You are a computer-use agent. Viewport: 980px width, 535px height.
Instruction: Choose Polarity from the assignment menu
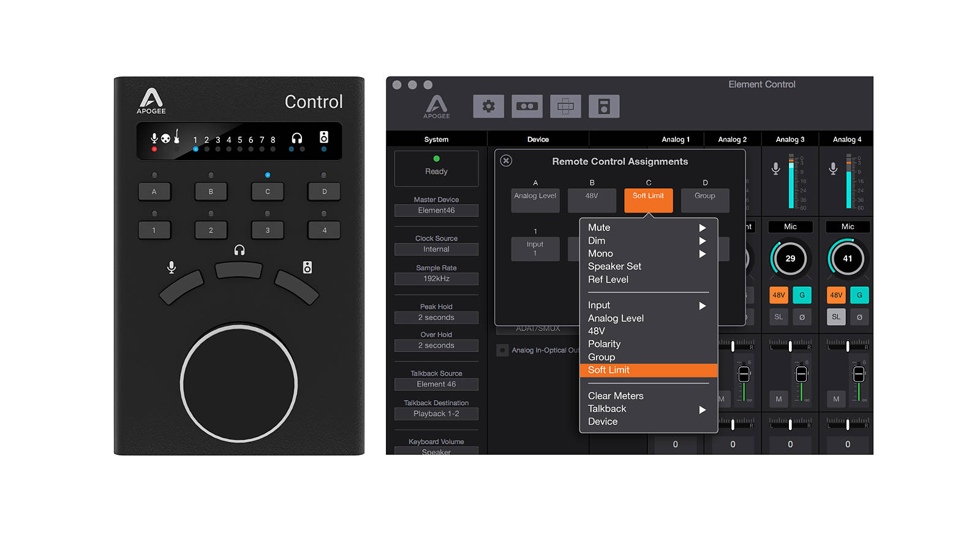click(648, 344)
